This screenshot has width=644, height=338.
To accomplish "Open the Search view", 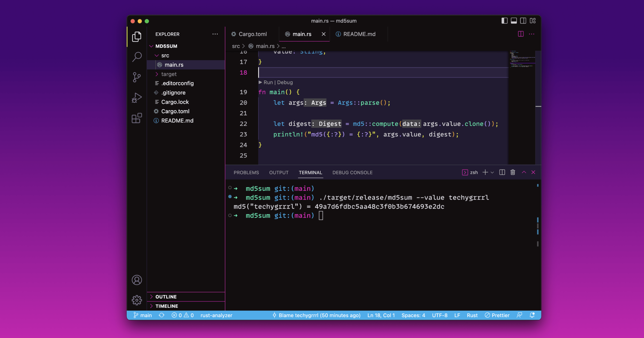I will click(137, 57).
